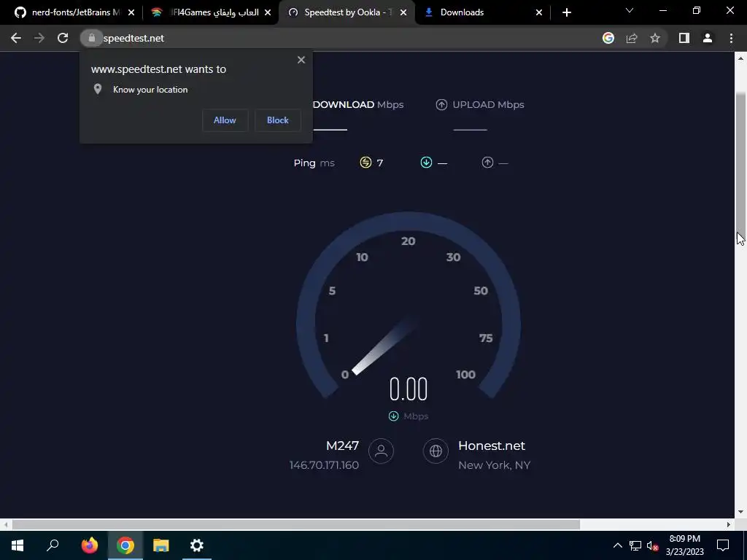
Task: Open the network tray icon
Action: click(x=635, y=545)
